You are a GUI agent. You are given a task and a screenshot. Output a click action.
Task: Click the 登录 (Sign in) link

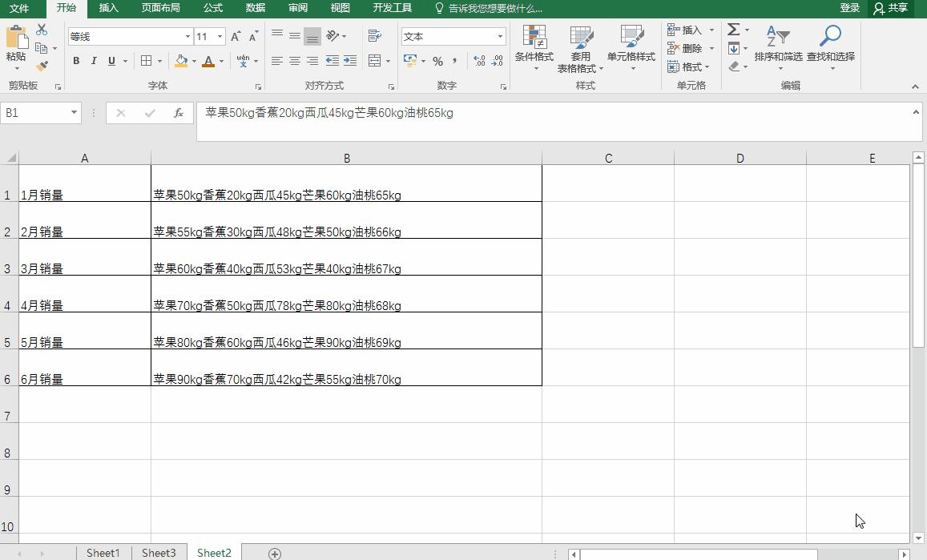(x=848, y=8)
